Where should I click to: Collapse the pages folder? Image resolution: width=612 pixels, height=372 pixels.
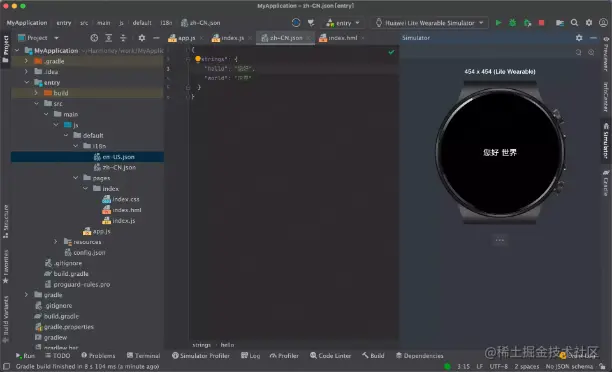pos(75,178)
